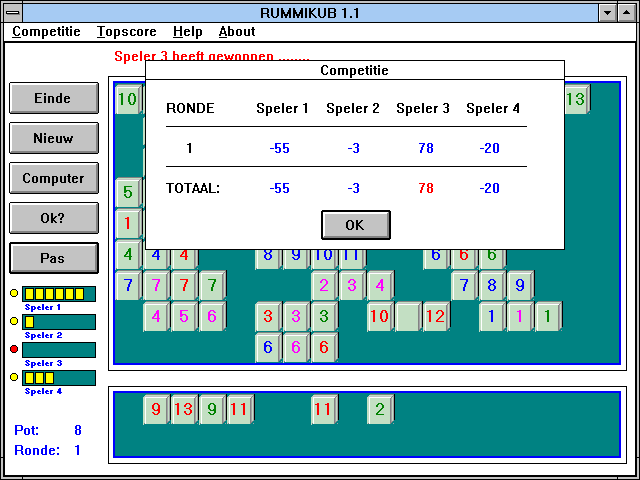This screenshot has height=480, width=640.
Task: Open the Topscore menu
Action: point(127,31)
